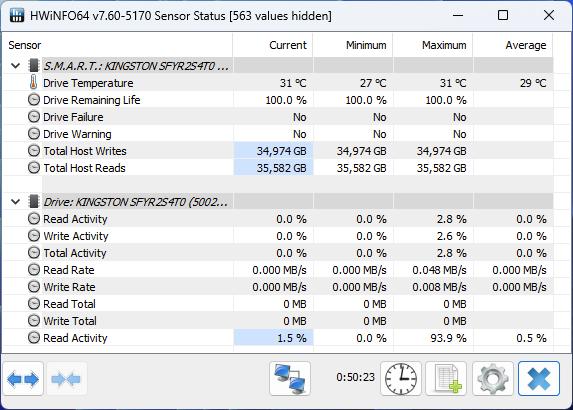Collapse the Drive: KINGSTON SFYR2S4T0 group
Image resolution: width=573 pixels, height=410 pixels.
pyautogui.click(x=15, y=202)
